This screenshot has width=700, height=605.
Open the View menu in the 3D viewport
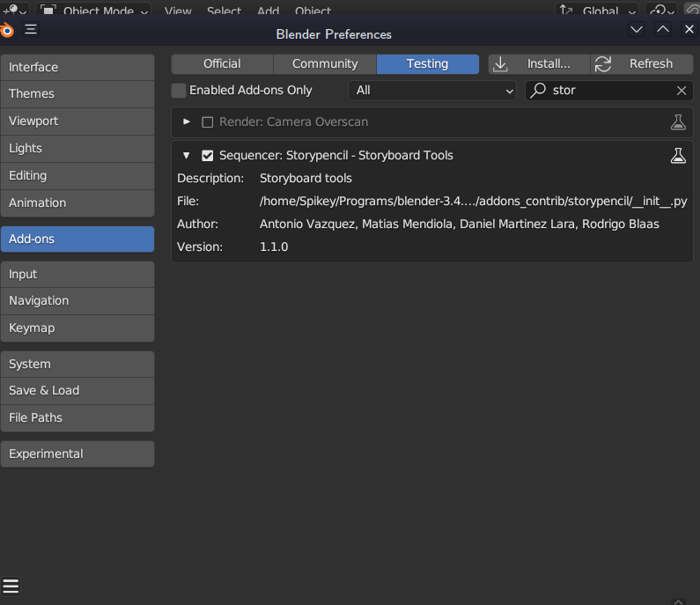178,11
